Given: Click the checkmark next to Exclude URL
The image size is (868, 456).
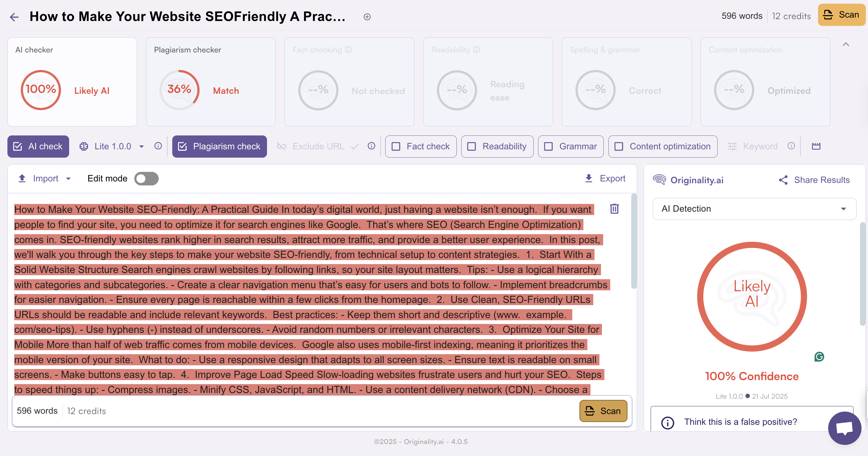Looking at the screenshot, I should 355,147.
